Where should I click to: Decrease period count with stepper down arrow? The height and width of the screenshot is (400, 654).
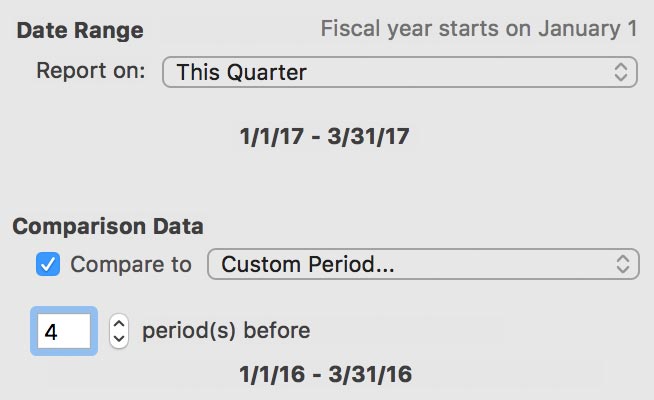pos(119,339)
